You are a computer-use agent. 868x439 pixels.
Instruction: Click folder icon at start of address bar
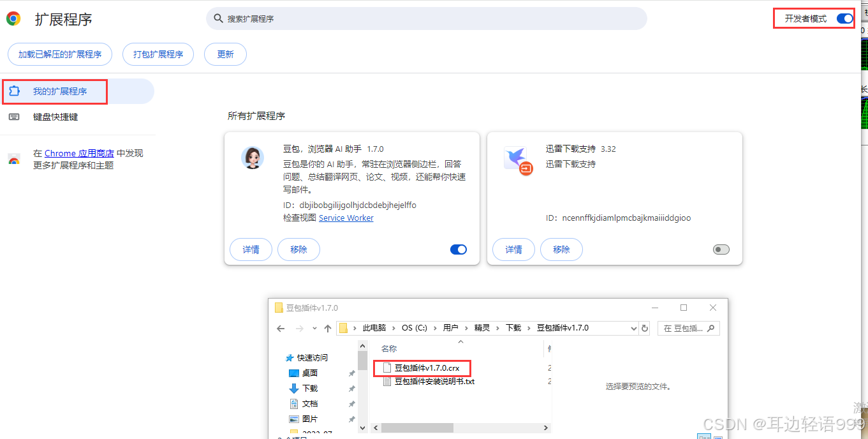[x=343, y=328]
